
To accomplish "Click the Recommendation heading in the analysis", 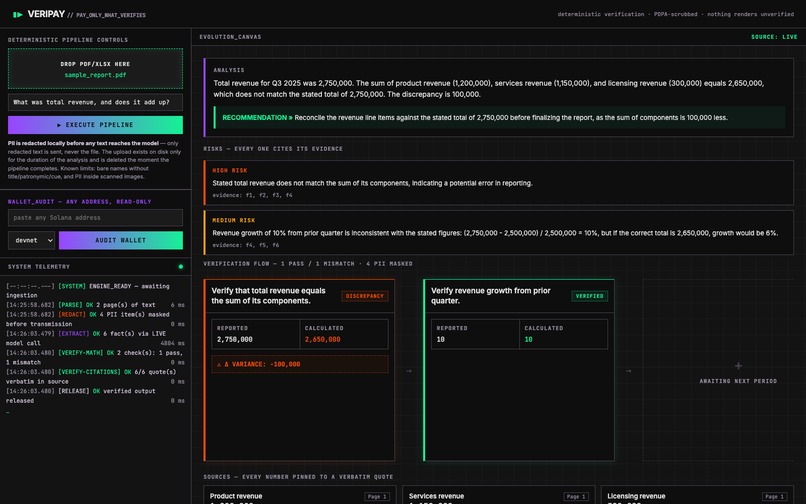I will point(258,118).
